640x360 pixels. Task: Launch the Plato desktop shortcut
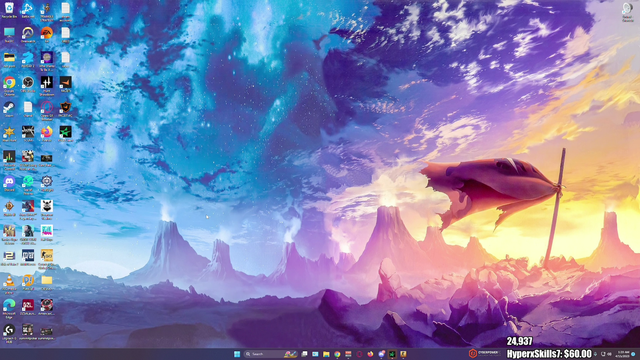(x=28, y=282)
